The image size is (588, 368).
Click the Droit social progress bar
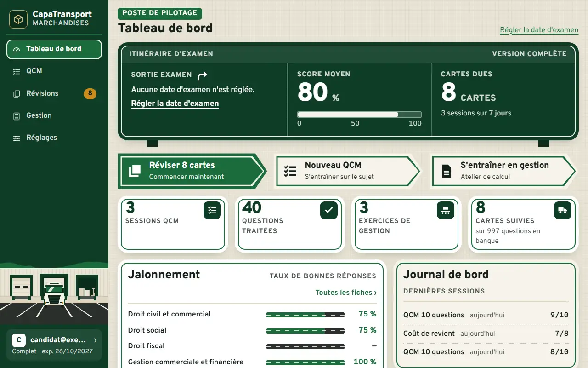click(x=305, y=331)
